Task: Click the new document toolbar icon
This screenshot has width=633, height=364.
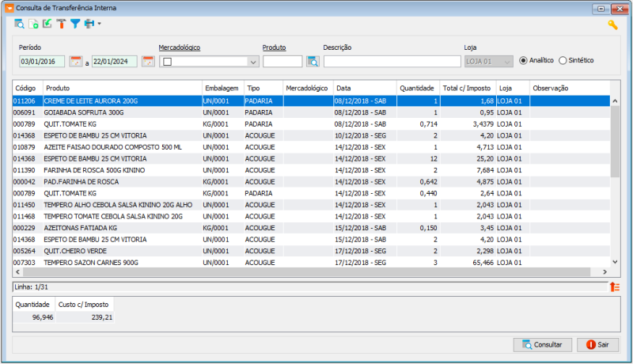Action: tap(33, 24)
